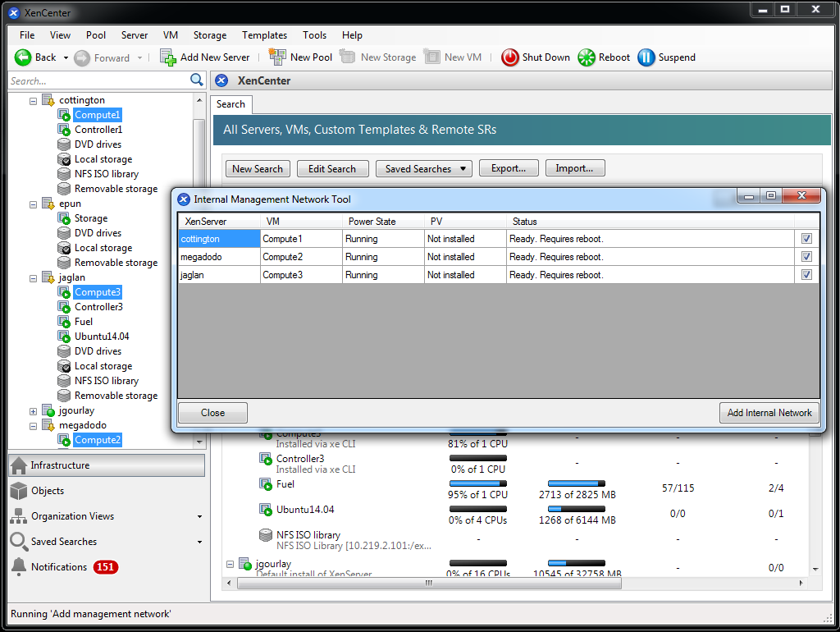The height and width of the screenshot is (632, 840).
Task: Select the Compute3 cell in dialog table
Action: [301, 275]
